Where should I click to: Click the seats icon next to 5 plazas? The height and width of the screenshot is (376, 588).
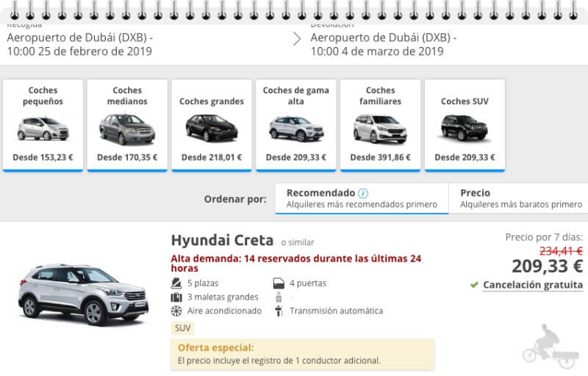[176, 283]
